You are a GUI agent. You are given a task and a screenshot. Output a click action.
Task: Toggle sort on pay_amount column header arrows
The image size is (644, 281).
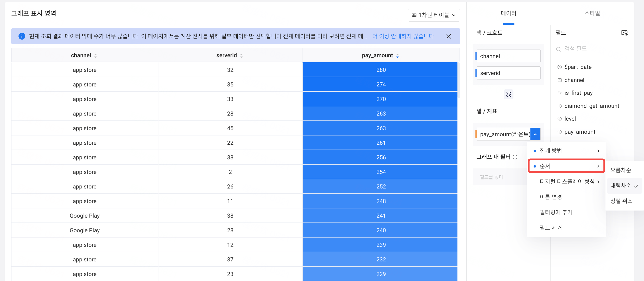coord(397,56)
